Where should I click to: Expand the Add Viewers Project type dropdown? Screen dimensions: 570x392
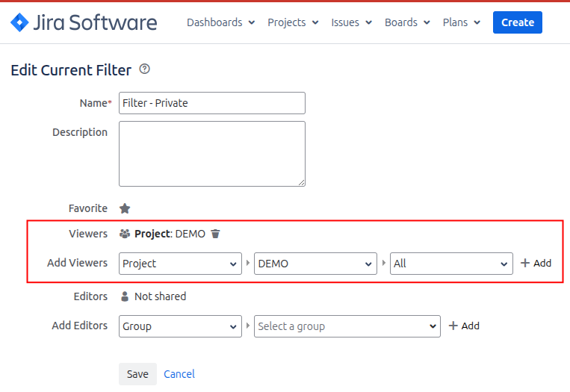[x=180, y=264]
